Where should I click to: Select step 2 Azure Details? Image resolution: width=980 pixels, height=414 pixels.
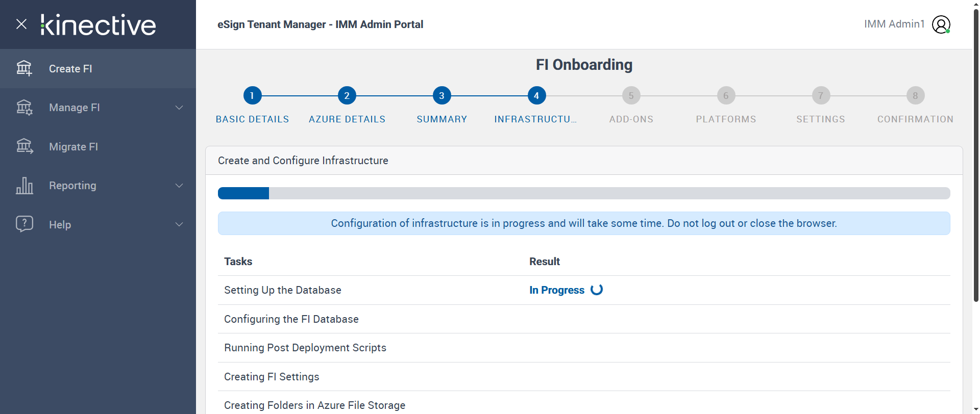tap(347, 95)
